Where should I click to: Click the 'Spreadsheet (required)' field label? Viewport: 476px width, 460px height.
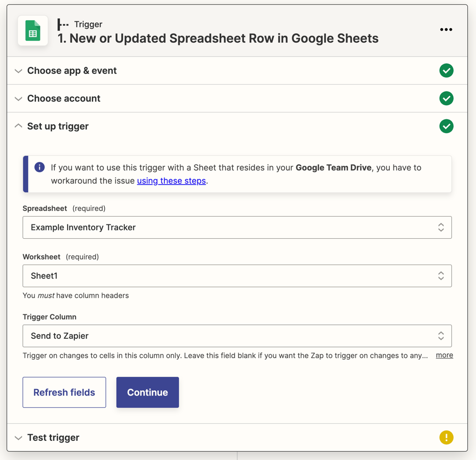[64, 208]
